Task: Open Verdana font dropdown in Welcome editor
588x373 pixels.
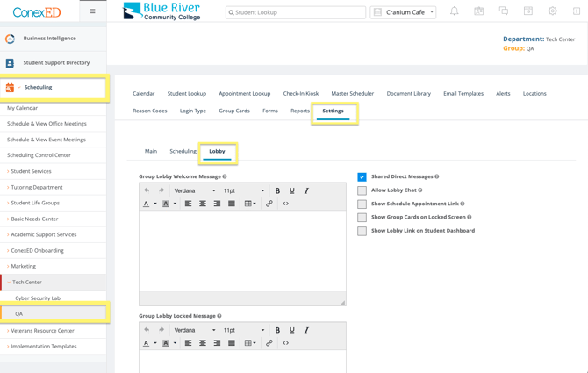Action: (x=194, y=190)
